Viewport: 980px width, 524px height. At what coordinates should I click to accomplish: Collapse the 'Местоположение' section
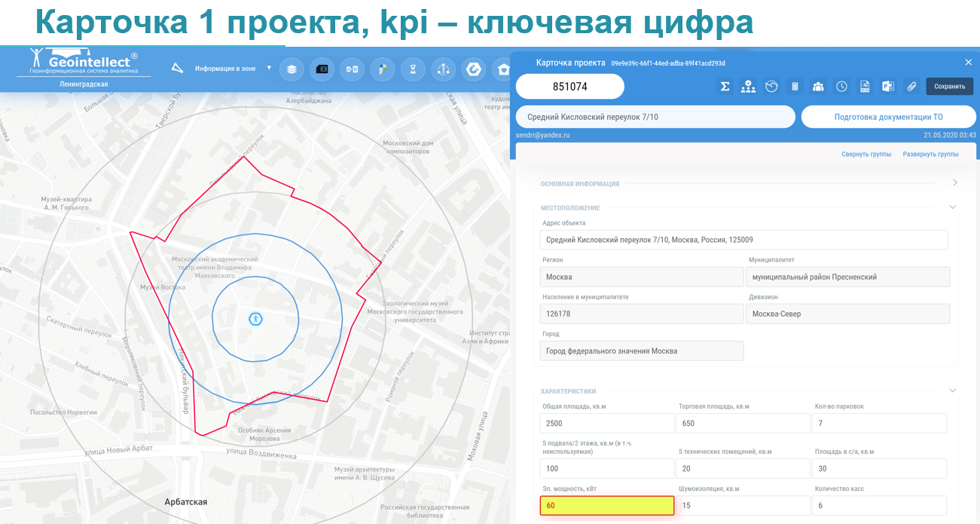953,207
